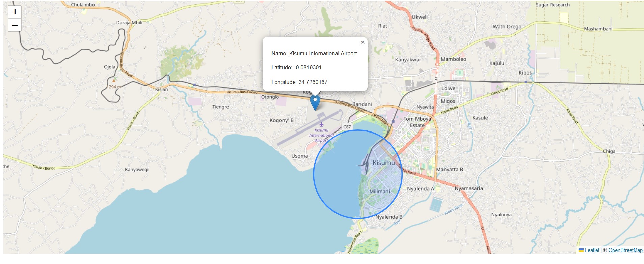Image resolution: width=644 pixels, height=264 pixels.
Task: Click the popup text "Longitude: 34.7260167"
Action: click(x=299, y=82)
